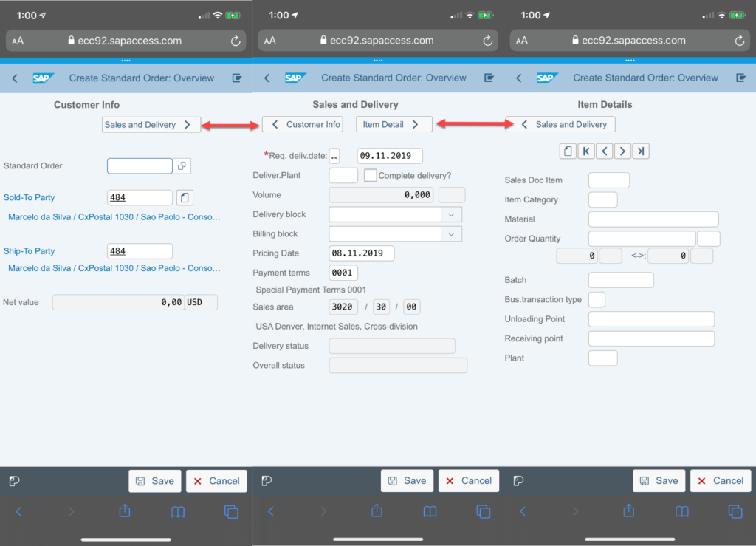Screen dimensions: 756x546
Task: Navigate to the Sales and Delivery section
Action: pyautogui.click(x=151, y=124)
